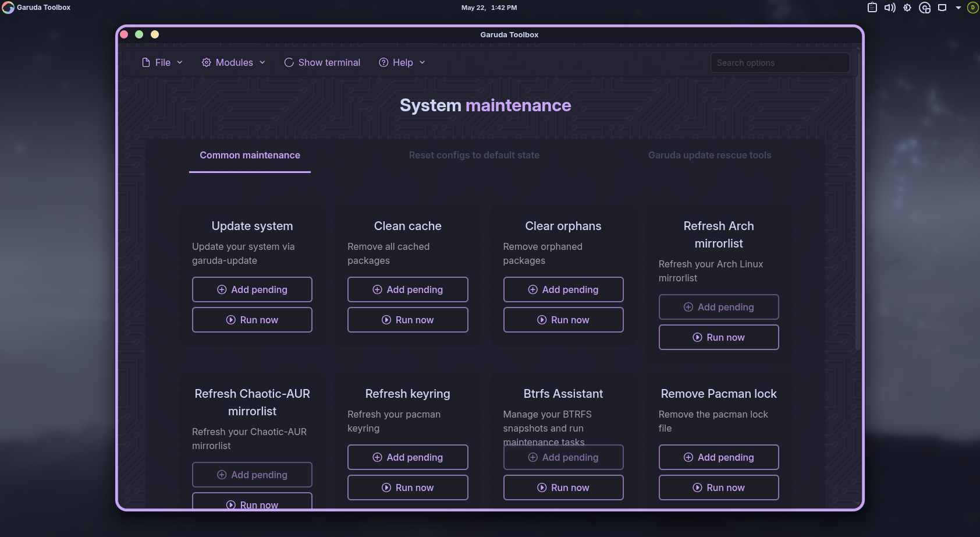Click the date and time clock
Image resolution: width=980 pixels, height=537 pixels.
(x=489, y=8)
